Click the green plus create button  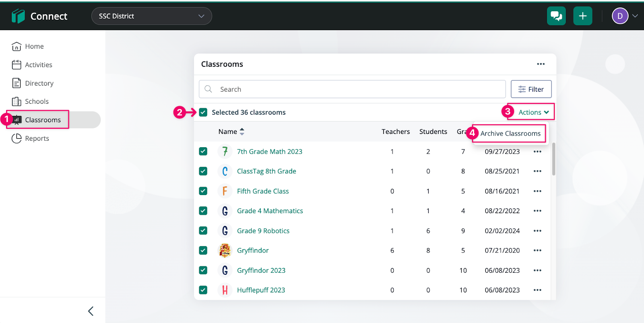click(583, 16)
